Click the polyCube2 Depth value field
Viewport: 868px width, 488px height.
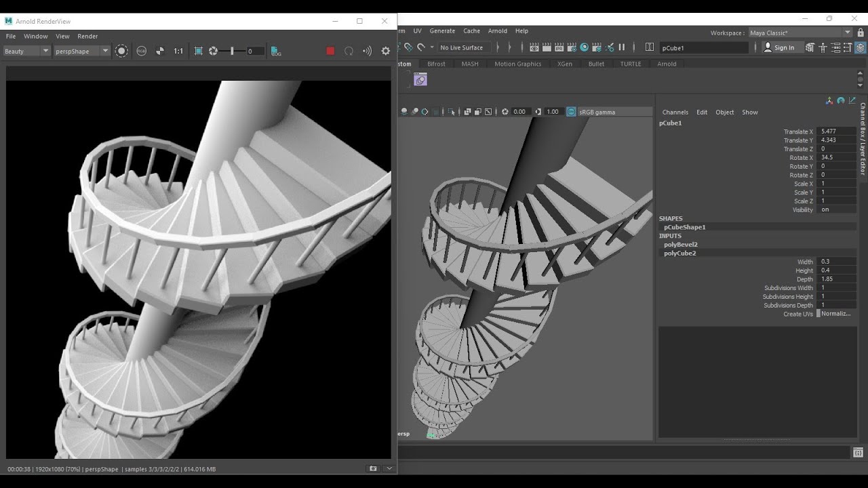tap(837, 279)
